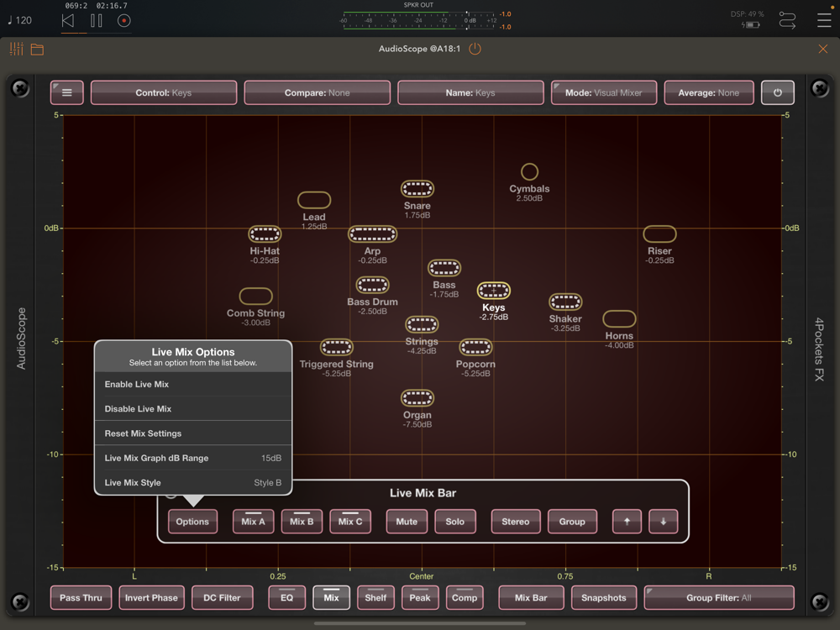This screenshot has width=840, height=630.
Task: Click the Options button in Live Mix Bar
Action: pyautogui.click(x=192, y=522)
